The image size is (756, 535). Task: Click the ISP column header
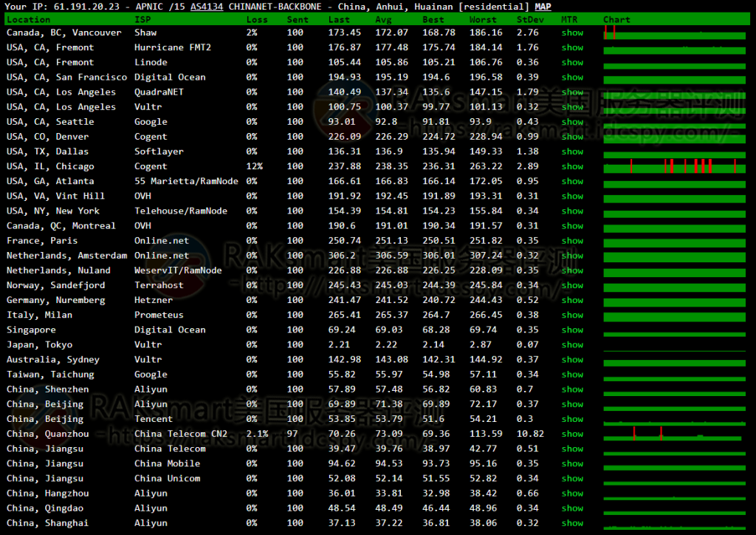[142, 20]
